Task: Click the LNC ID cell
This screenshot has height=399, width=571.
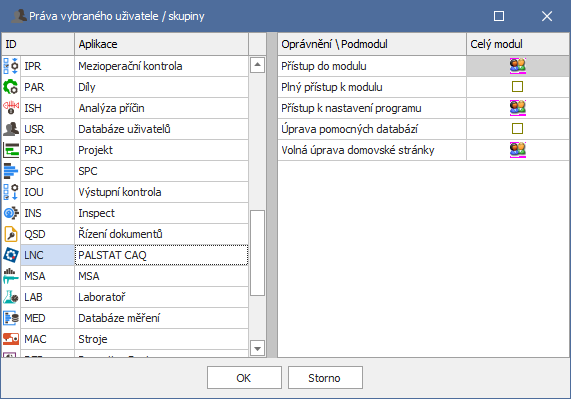Action: point(47,255)
